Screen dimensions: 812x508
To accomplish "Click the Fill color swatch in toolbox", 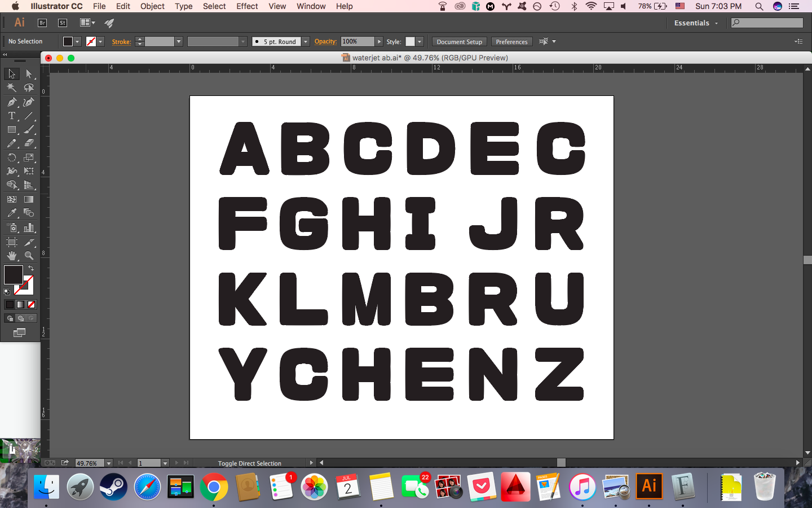I will tap(13, 275).
